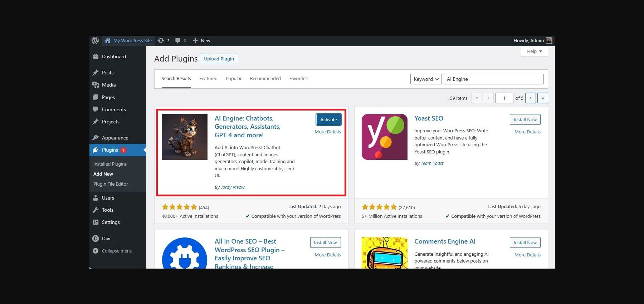View More Details for All in One SEO

tap(328, 255)
